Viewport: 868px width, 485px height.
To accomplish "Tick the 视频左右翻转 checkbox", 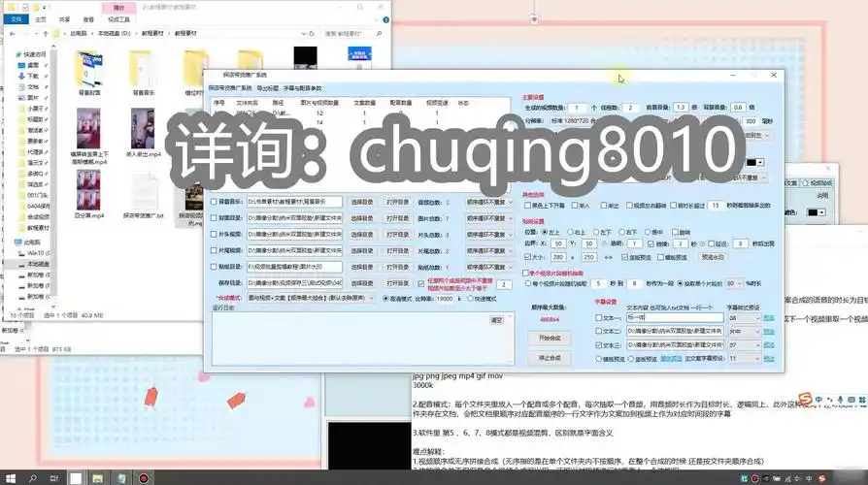I will (629, 206).
